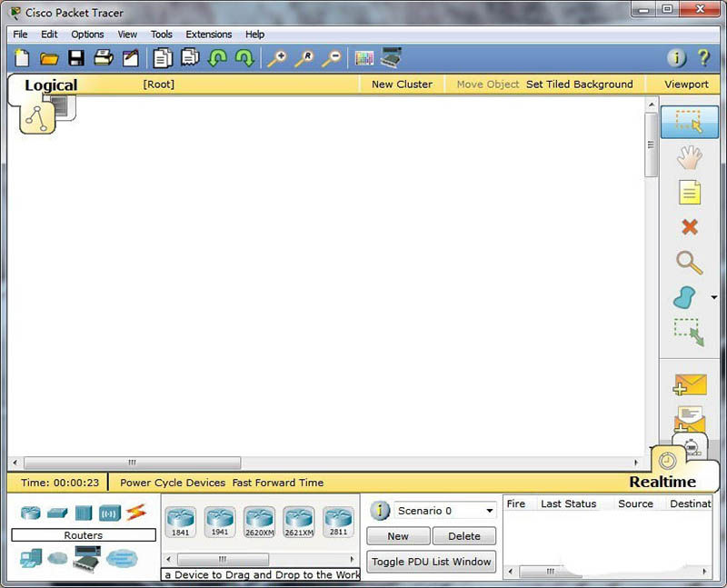The height and width of the screenshot is (588, 727).
Task: Save using the floppy disk icon
Action: [x=76, y=58]
